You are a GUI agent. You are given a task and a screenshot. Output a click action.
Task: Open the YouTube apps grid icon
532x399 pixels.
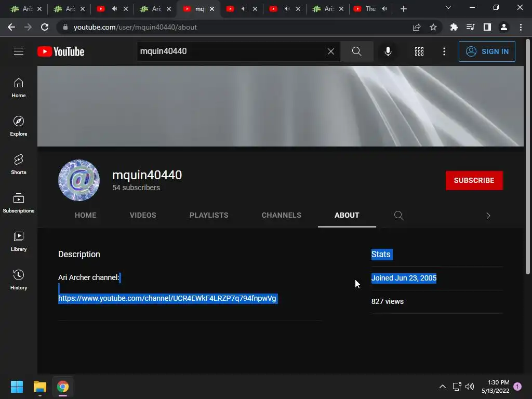(419, 51)
